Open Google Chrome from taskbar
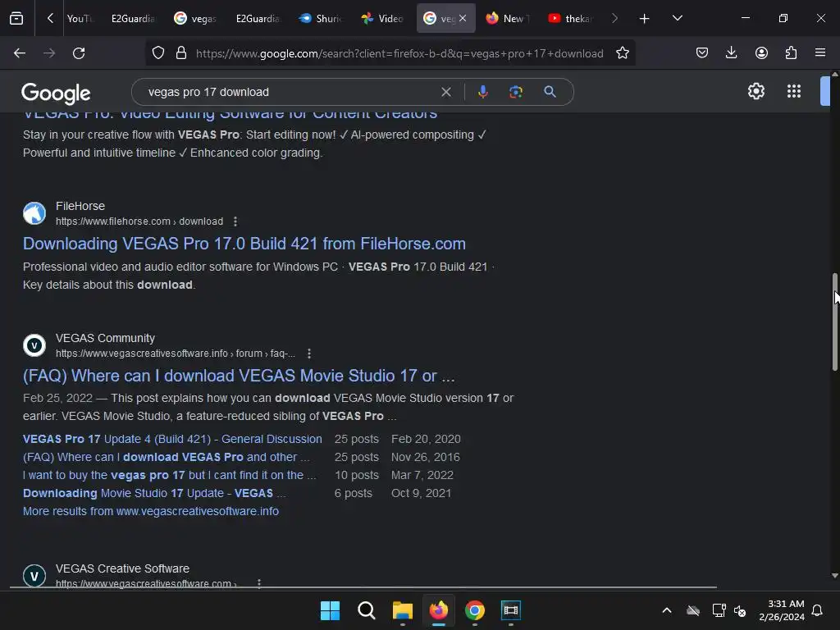The width and height of the screenshot is (840, 630). (x=475, y=610)
